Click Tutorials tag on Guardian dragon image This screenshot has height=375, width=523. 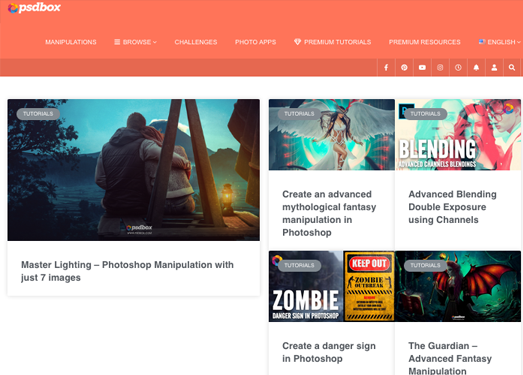coord(425,265)
